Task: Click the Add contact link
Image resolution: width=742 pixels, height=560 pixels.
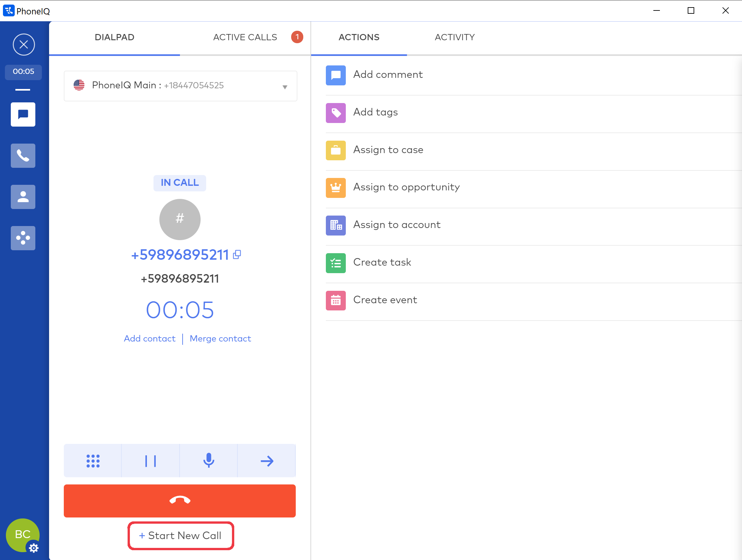Action: pyautogui.click(x=150, y=338)
